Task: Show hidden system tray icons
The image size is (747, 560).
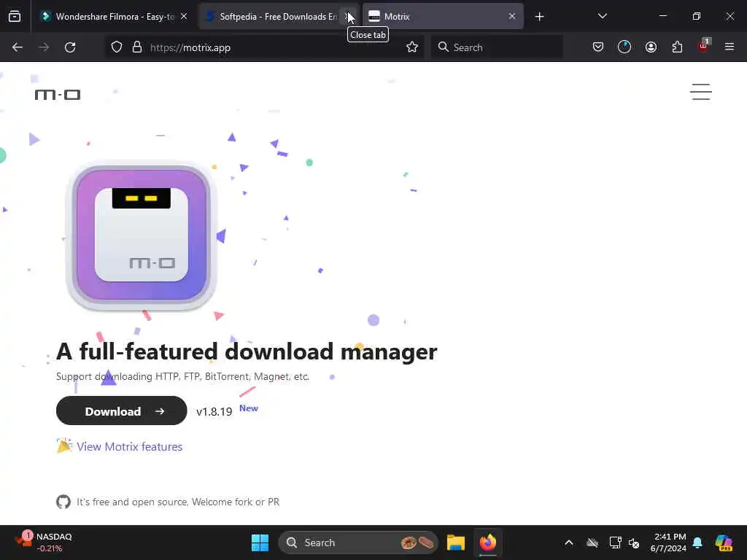Action: 569,542
